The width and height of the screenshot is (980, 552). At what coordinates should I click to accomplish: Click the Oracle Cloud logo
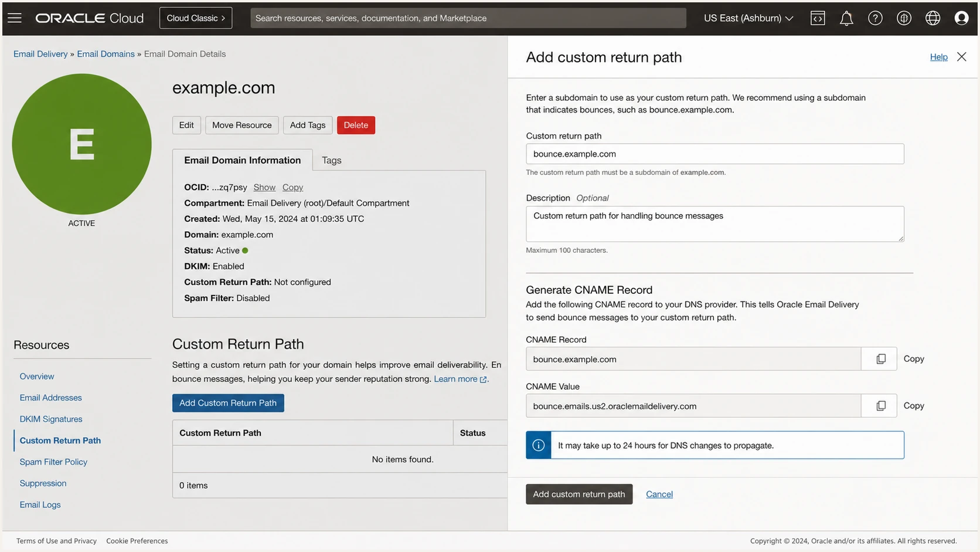click(89, 18)
